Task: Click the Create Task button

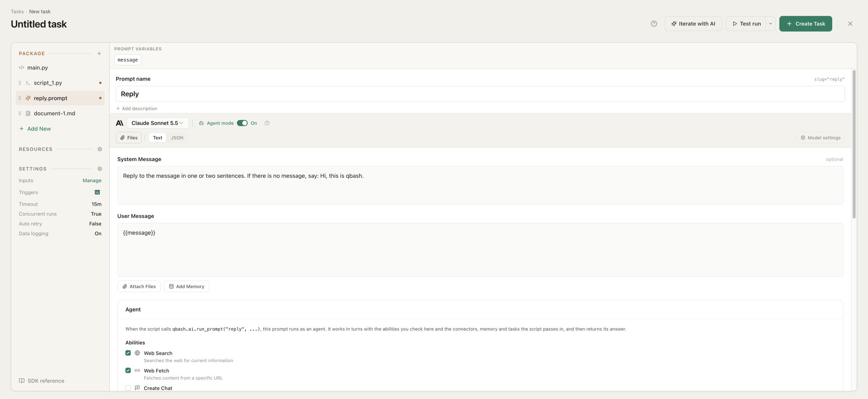Action: pyautogui.click(x=806, y=24)
